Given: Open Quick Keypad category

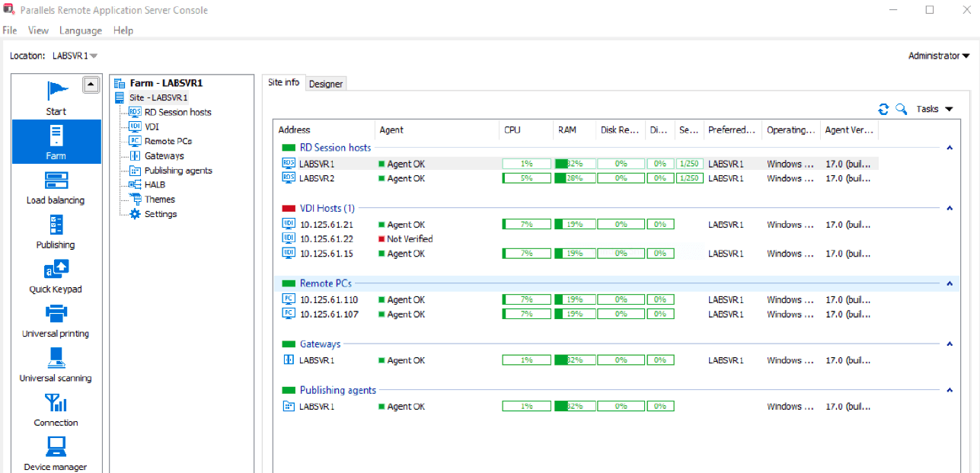Looking at the screenshot, I should coord(56,275).
